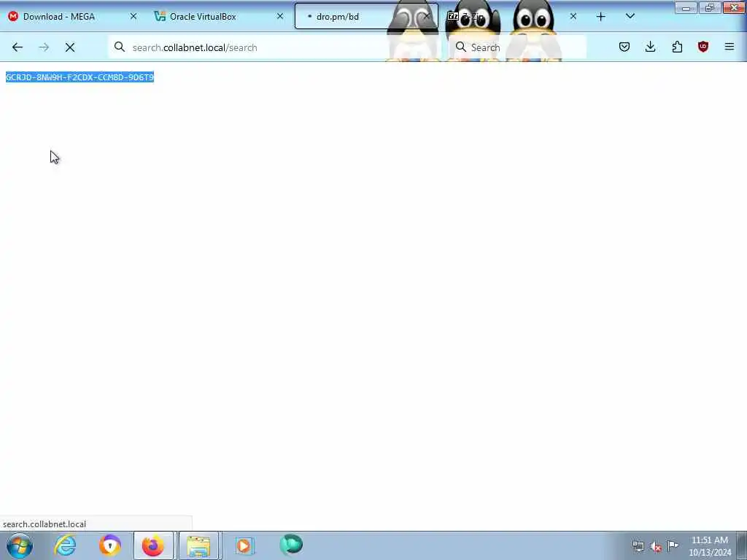
Task: Open the Extensions puzzle icon
Action: [677, 47]
